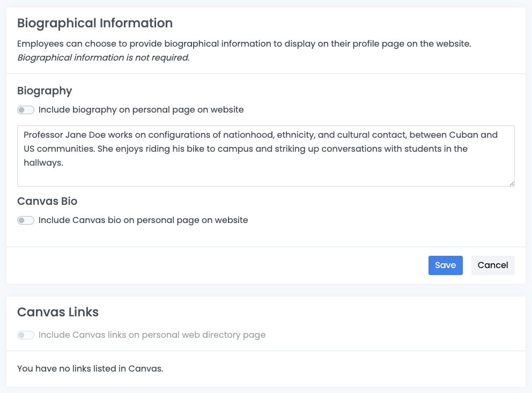532x393 pixels.
Task: Click the Canvas Links section heading
Action: coord(58,312)
